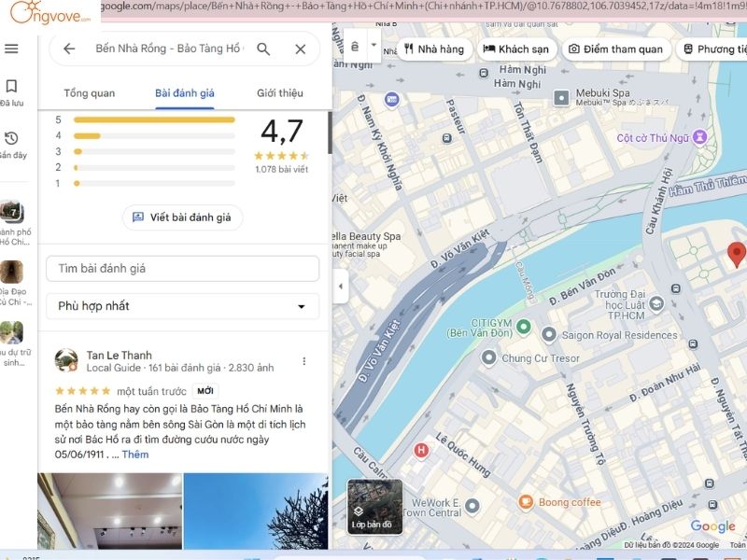Open recent place thumbnail Khu dự trữ sinh

coord(12,332)
